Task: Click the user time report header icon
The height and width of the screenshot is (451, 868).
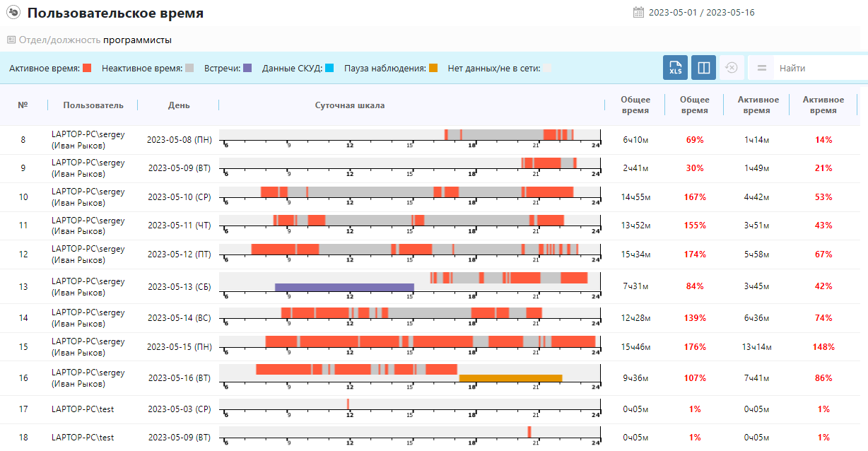Action: pos(13,13)
